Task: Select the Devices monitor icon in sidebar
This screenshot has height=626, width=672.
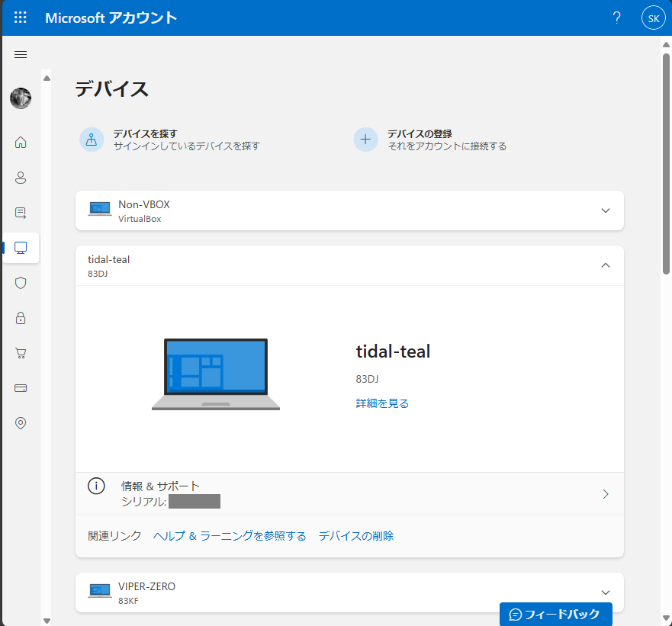Action: pos(21,248)
